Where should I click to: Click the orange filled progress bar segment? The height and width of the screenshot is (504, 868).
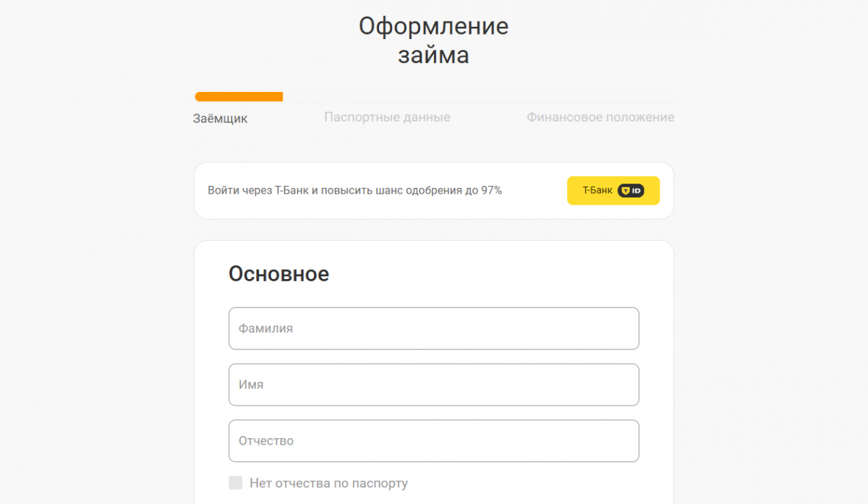tap(239, 97)
